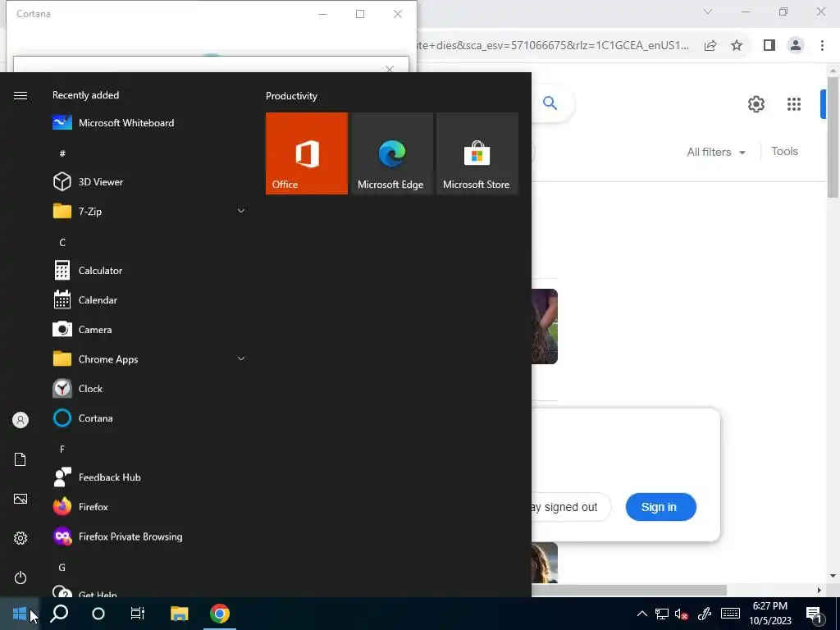Screen dimensions: 840x630
Task: Open the notification center icon
Action: click(815, 614)
